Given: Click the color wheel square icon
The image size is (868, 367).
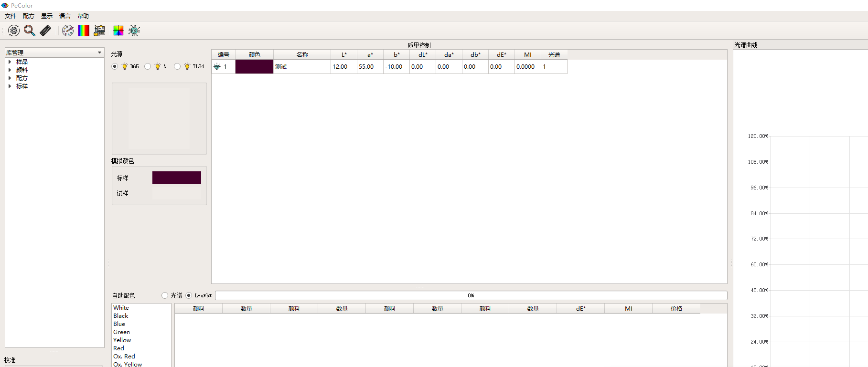Looking at the screenshot, I should click(x=118, y=31).
